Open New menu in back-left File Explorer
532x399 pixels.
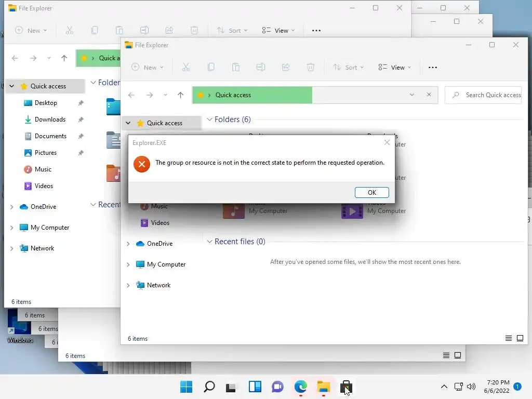[x=31, y=30]
